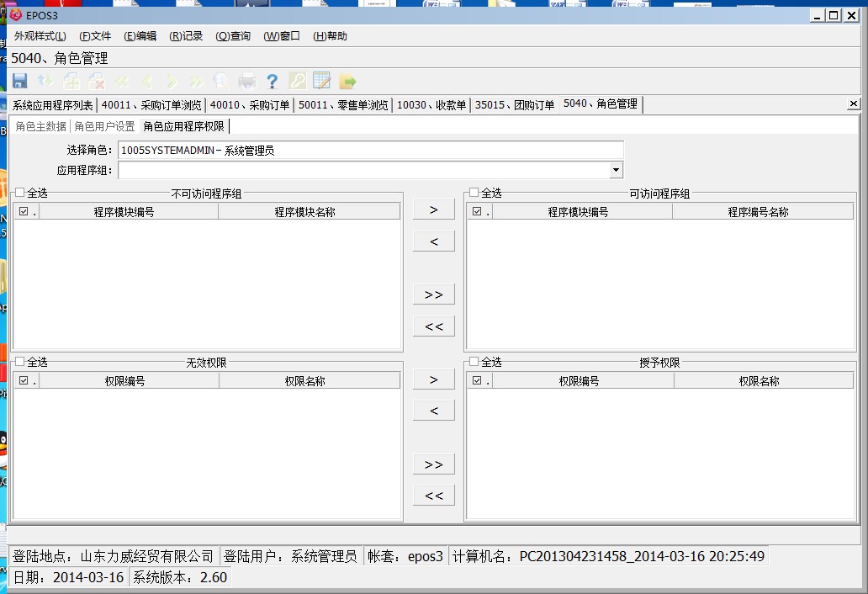The height and width of the screenshot is (594, 868).
Task: Click the key permission icon in toolbar
Action: point(297,81)
